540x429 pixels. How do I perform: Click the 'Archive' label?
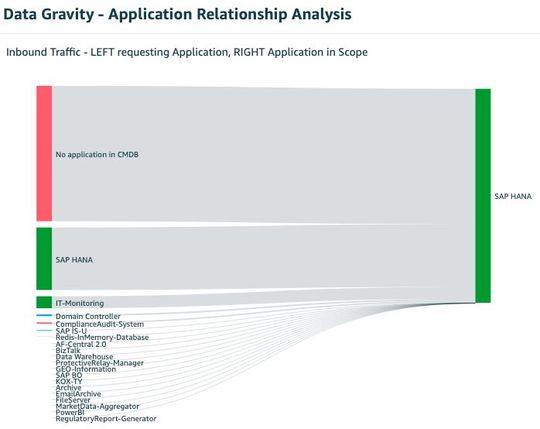(x=69, y=388)
